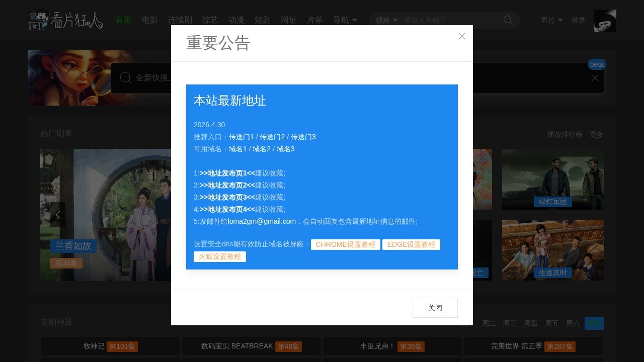Image resolution: width=644 pixels, height=362 pixels.
Task: Open 电影 nav item
Action: tap(150, 20)
